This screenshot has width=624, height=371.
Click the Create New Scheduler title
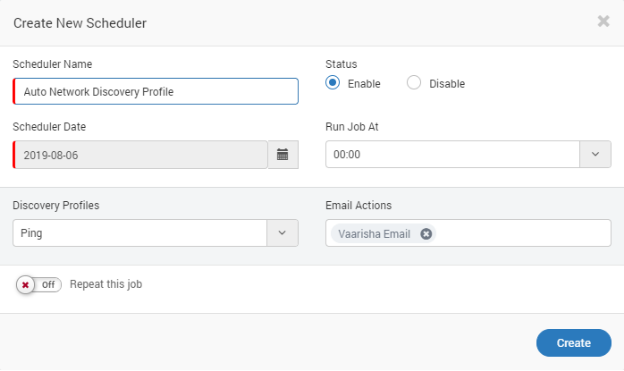80,23
